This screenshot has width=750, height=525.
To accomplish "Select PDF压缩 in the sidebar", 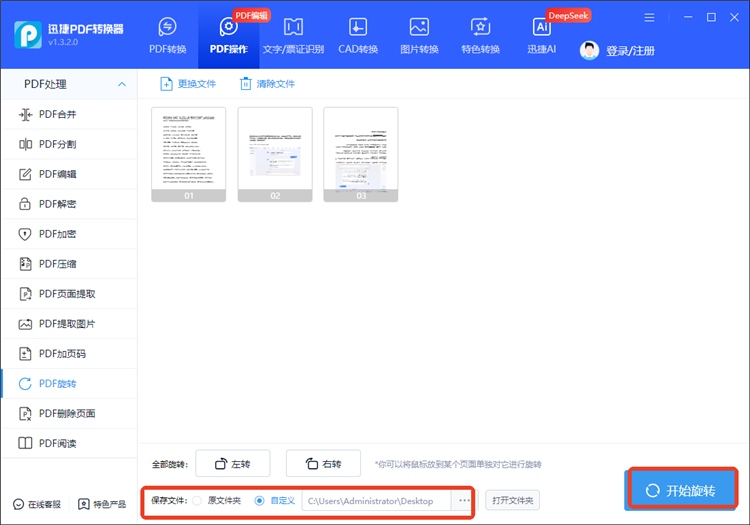I will 69,264.
